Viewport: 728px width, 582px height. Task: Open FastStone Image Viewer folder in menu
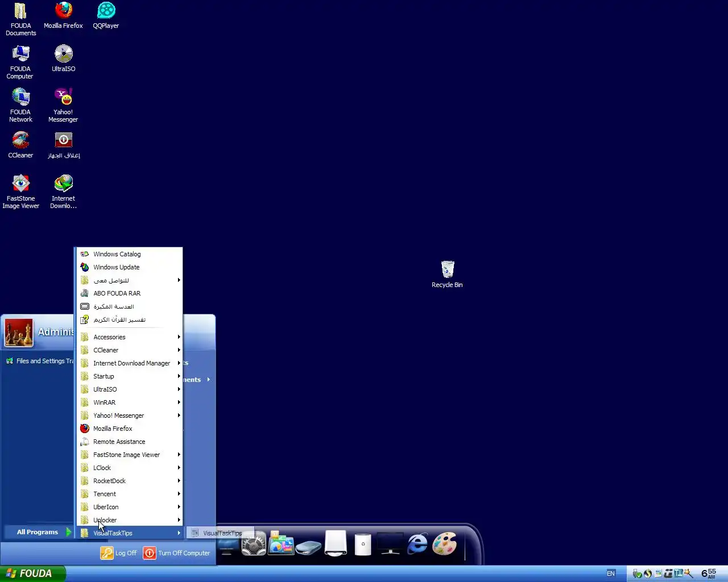130,455
